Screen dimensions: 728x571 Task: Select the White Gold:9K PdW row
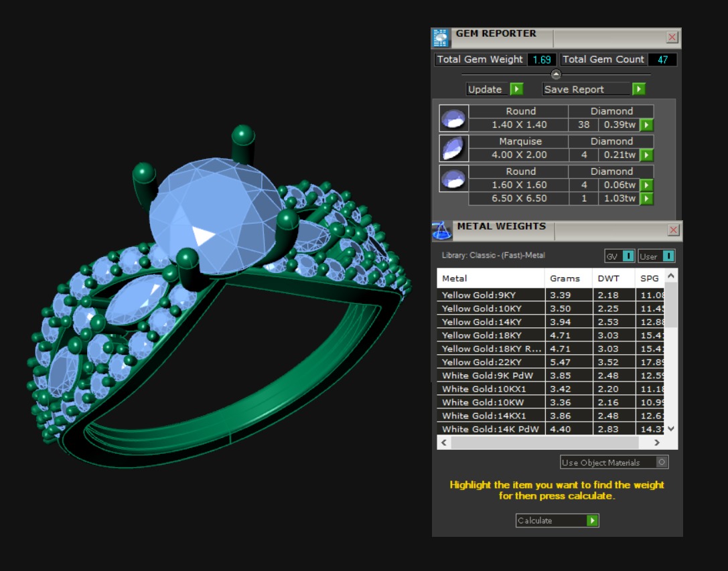pyautogui.click(x=551, y=376)
